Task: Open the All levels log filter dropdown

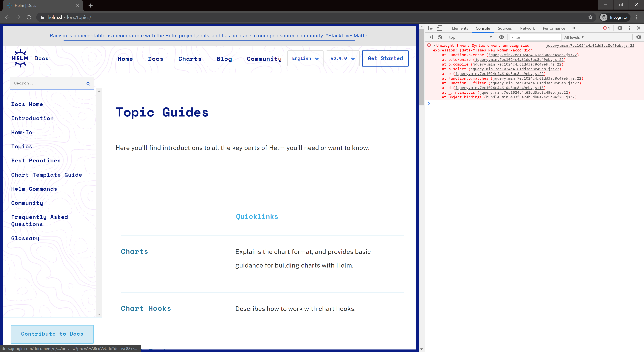Action: (x=574, y=37)
